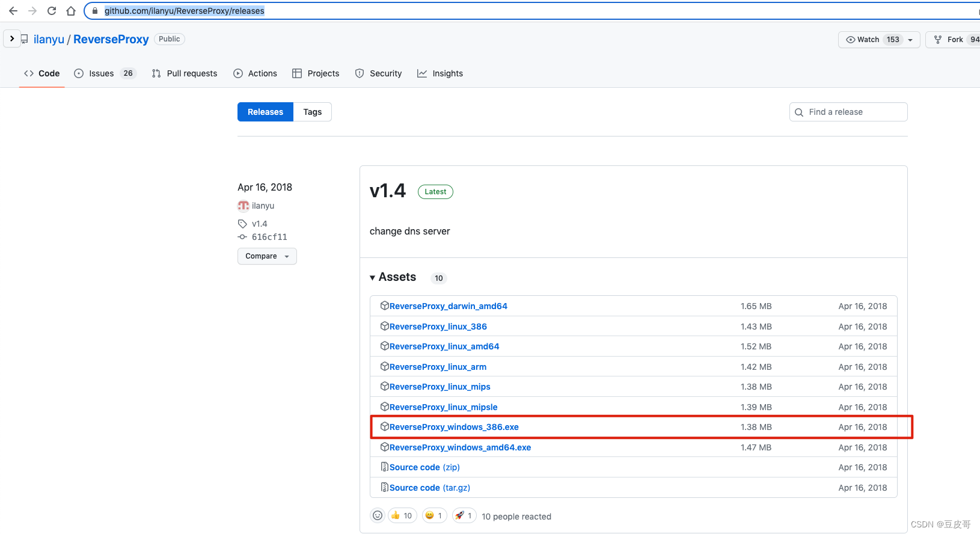Click the ilanyu avatar in the release sidebar
Screen dimensions: 980x534
[x=243, y=206]
